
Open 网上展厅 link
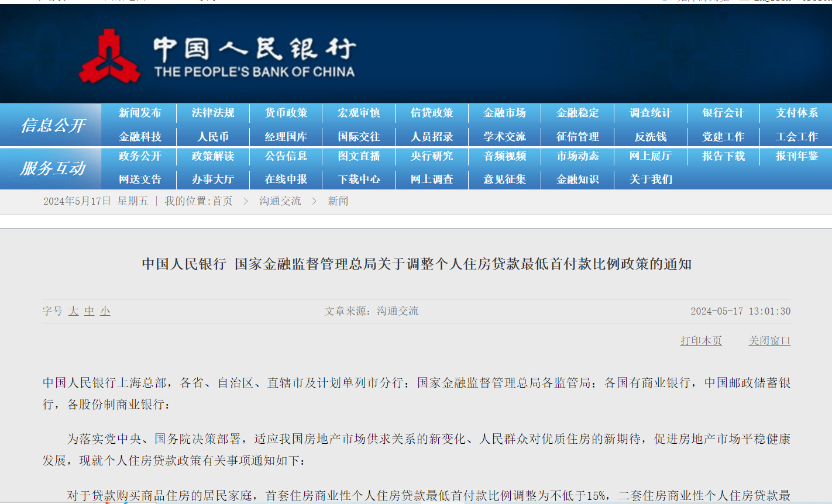[x=651, y=156]
